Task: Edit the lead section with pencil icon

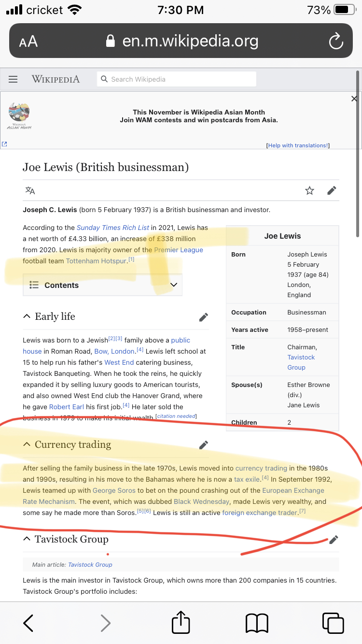Action: tap(332, 190)
